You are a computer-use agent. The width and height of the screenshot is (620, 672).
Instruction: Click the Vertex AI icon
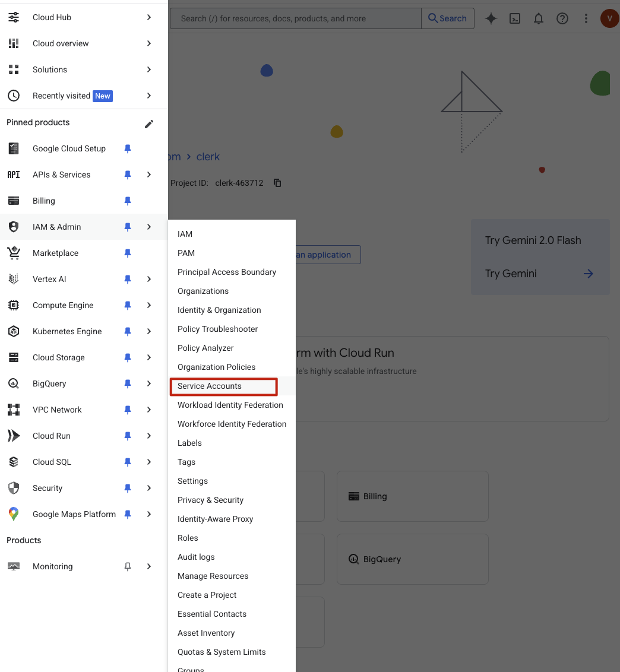click(14, 279)
